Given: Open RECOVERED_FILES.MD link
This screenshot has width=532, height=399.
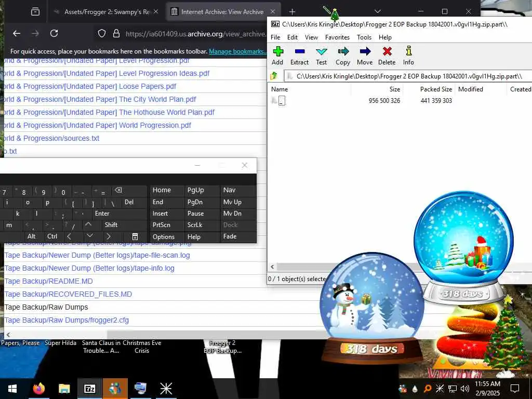Looking at the screenshot, I should point(68,294).
